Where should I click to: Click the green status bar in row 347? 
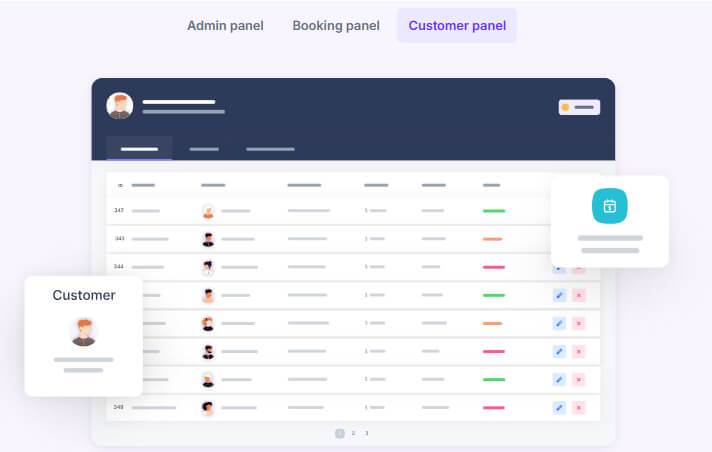(x=493, y=211)
